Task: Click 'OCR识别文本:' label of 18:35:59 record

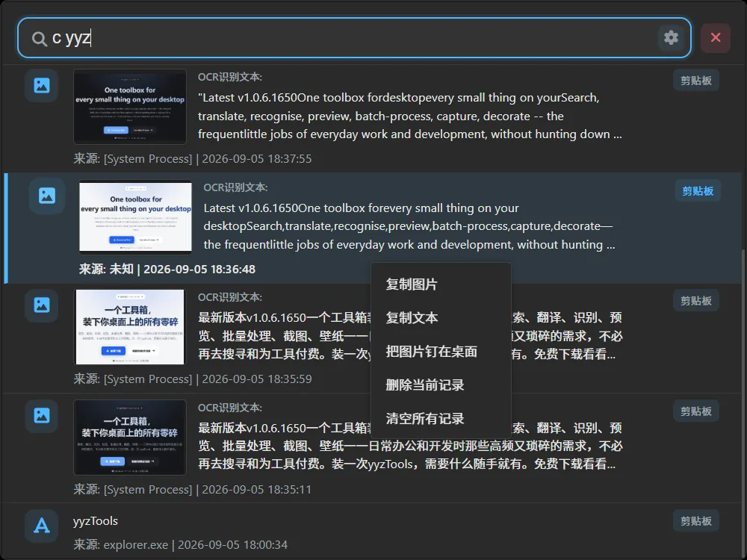Action: pyautogui.click(x=229, y=297)
